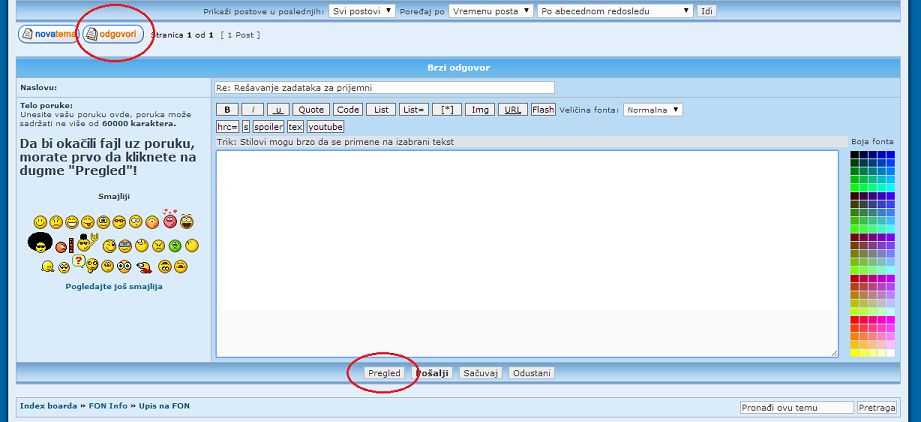Viewport: 921px width, 422px height.
Task: Insert the question mark smiley
Action: click(77, 263)
